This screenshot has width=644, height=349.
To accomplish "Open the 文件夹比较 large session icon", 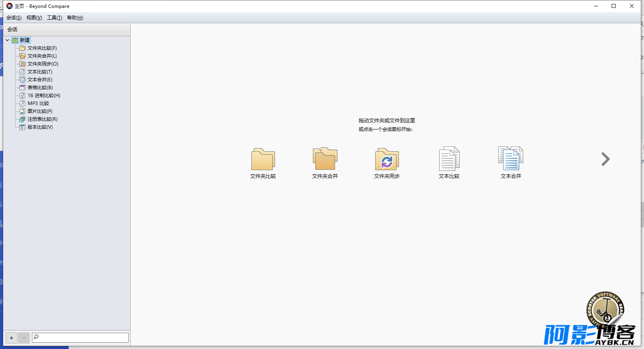I will [263, 163].
